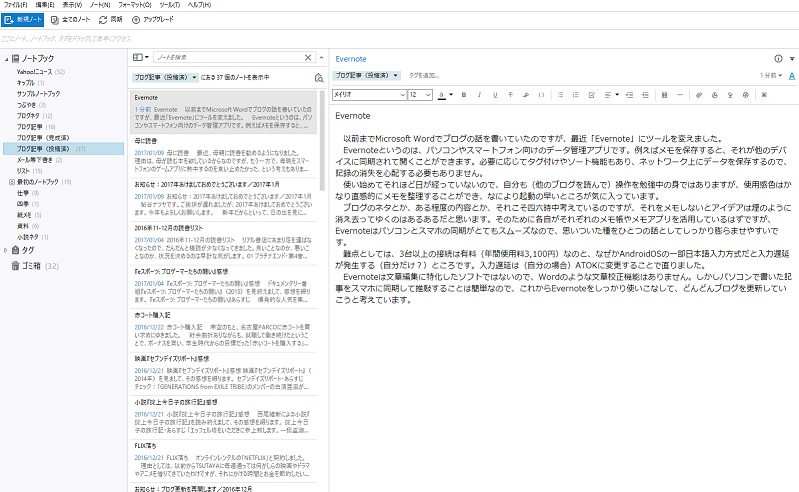Open the note list view options dropdown
Screen dimensions: 799x492
(141, 58)
